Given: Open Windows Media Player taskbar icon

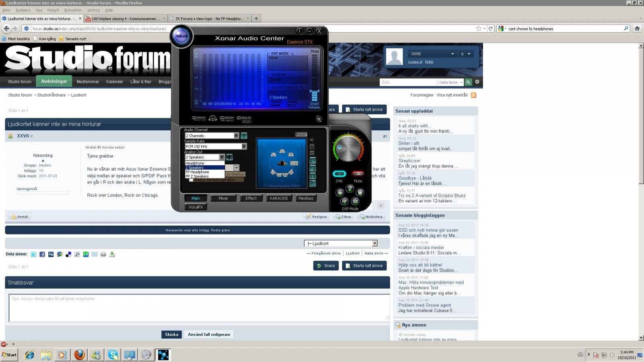Looking at the screenshot, I should tap(62, 355).
